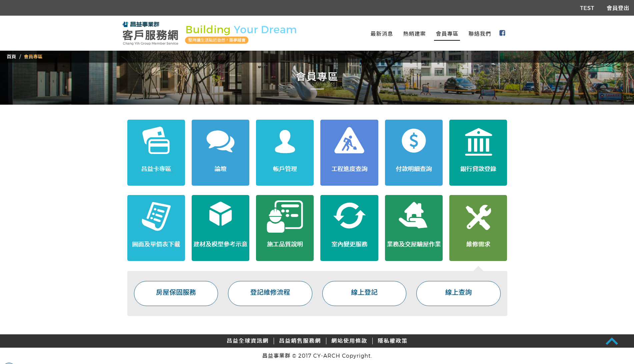Click the 帳戶管理 tile label
The width and height of the screenshot is (634, 364).
pyautogui.click(x=285, y=169)
